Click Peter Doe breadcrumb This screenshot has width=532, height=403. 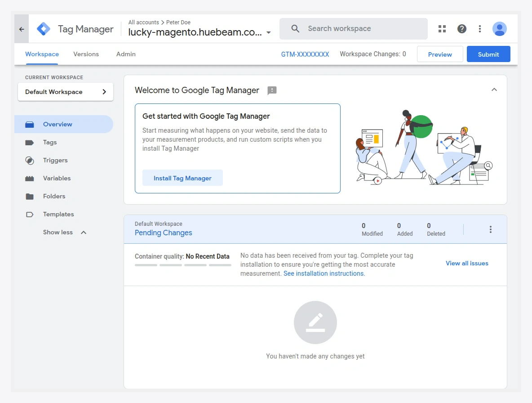pyautogui.click(x=178, y=22)
